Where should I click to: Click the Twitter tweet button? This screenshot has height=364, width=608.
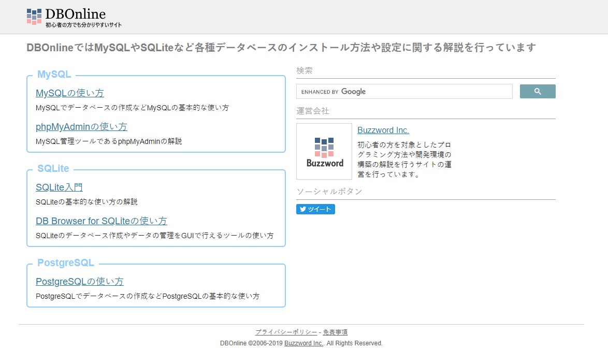(x=315, y=209)
